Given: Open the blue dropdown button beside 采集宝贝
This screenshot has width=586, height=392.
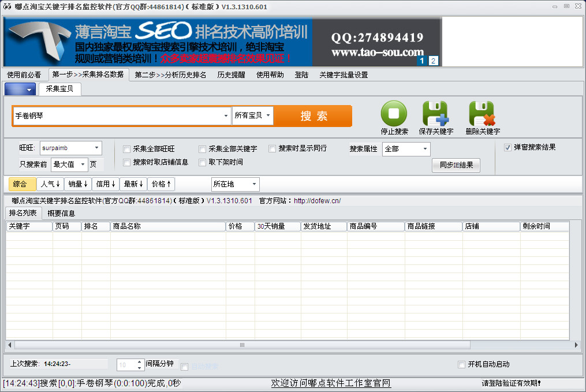Looking at the screenshot, I should (20, 89).
